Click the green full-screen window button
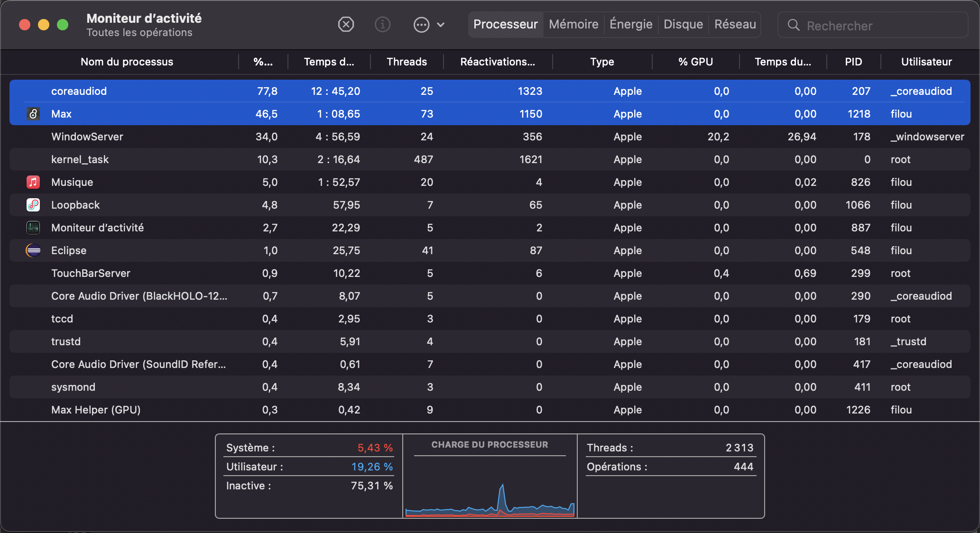980x533 pixels. point(63,25)
